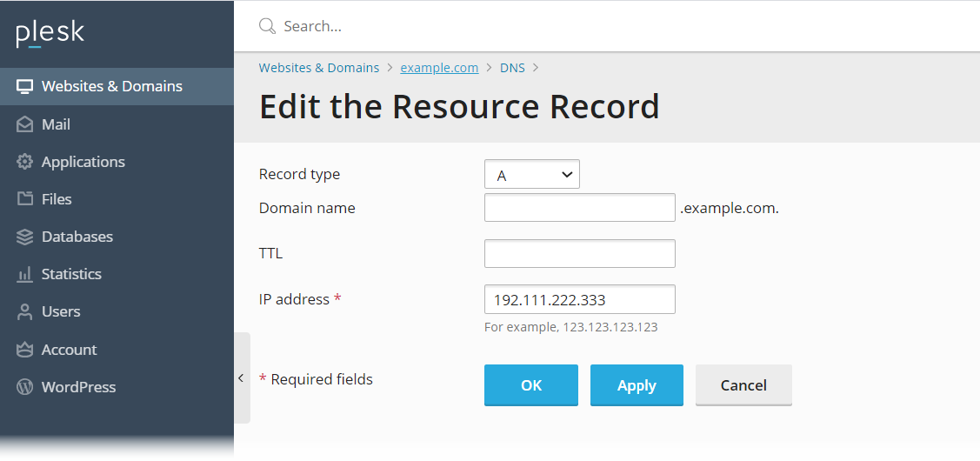Click the Account crown icon
Screen dimensions: 980x461
click(25, 350)
